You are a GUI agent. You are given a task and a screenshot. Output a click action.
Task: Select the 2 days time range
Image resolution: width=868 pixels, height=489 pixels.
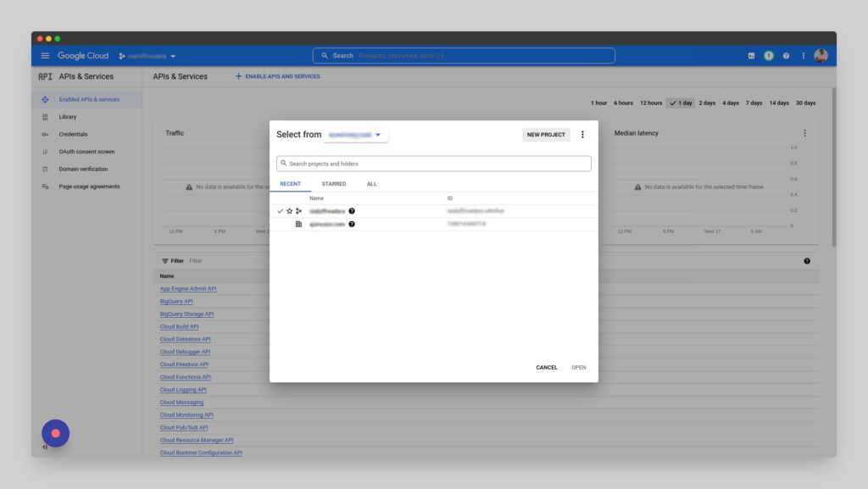pos(707,103)
